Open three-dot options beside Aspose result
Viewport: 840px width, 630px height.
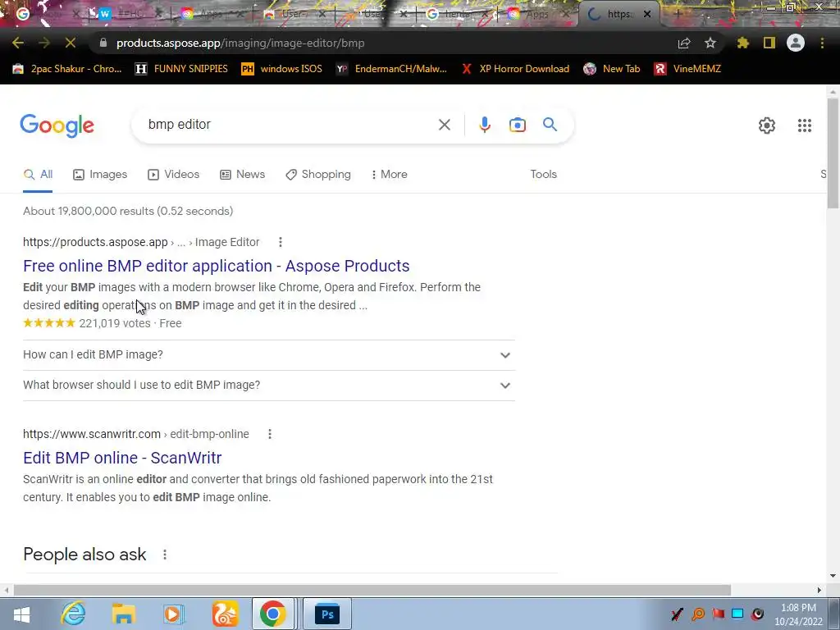[x=281, y=242]
